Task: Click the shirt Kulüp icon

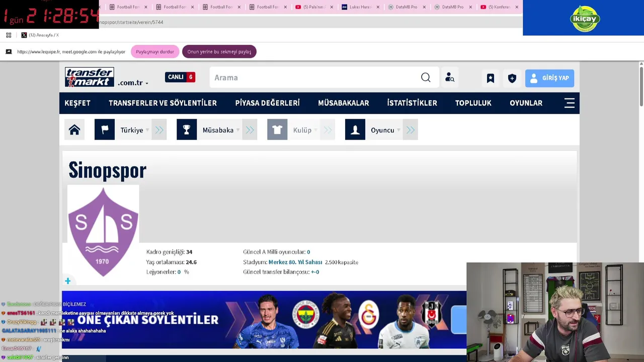Action: tap(277, 130)
